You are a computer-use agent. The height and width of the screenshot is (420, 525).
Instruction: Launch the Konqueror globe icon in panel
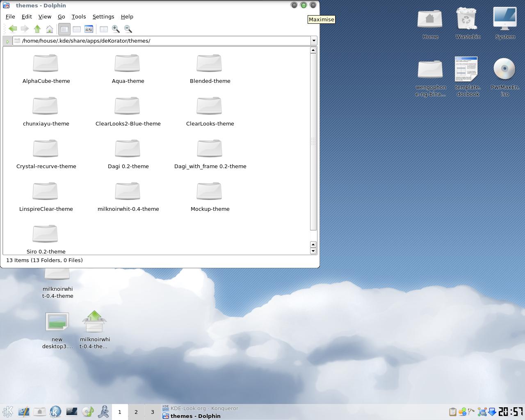click(55, 412)
